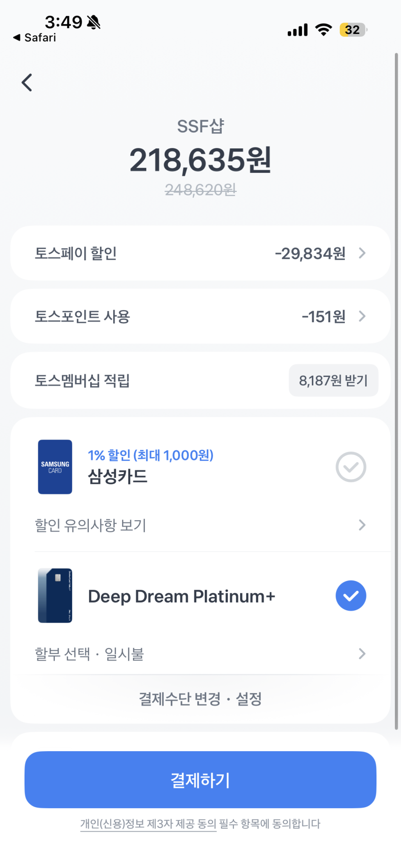The height and width of the screenshot is (868, 401).
Task: Open 할부 선택 installment chevron
Action: [x=362, y=654]
